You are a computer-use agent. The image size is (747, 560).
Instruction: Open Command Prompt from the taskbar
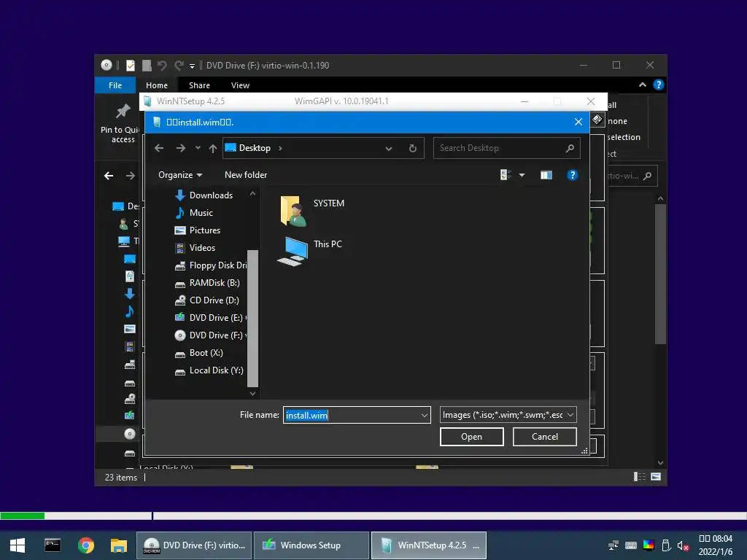(53, 545)
